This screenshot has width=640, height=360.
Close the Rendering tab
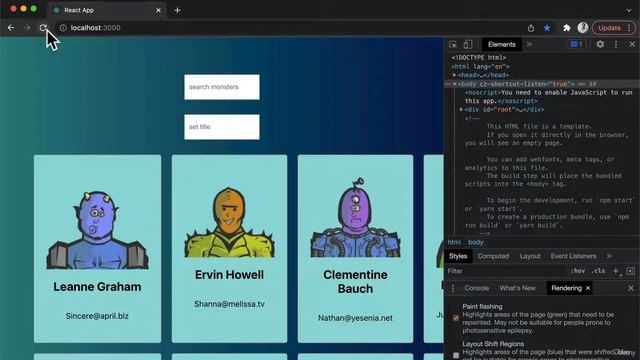click(x=588, y=288)
